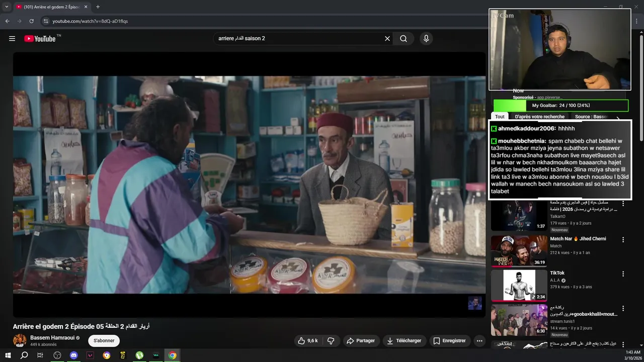Screen dimensions: 644x362
Task: Click the channel watermark in the player corner
Action: tap(475, 303)
